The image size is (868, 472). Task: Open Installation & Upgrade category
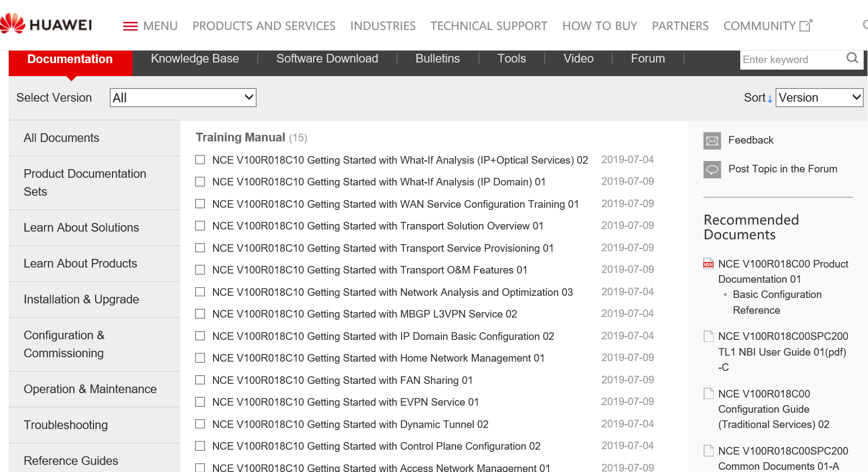[95, 300]
